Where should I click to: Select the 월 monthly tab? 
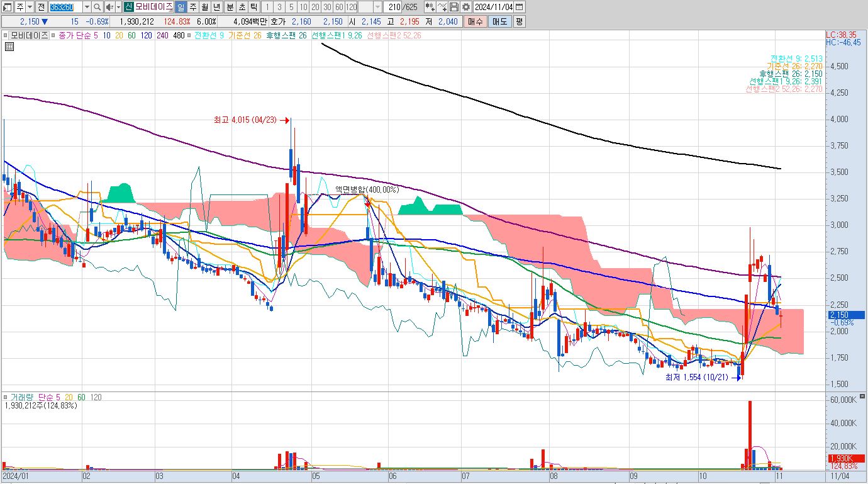tap(205, 8)
